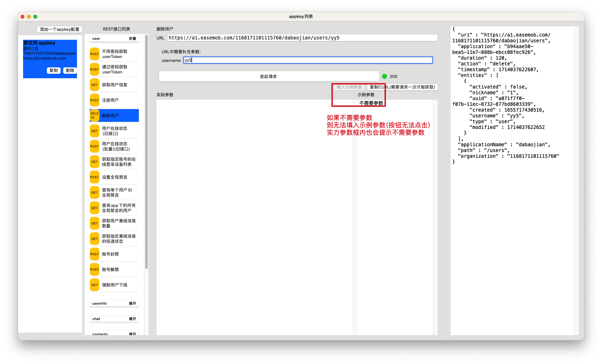
Task: Expand the chat section
Action: pyautogui.click(x=132, y=319)
